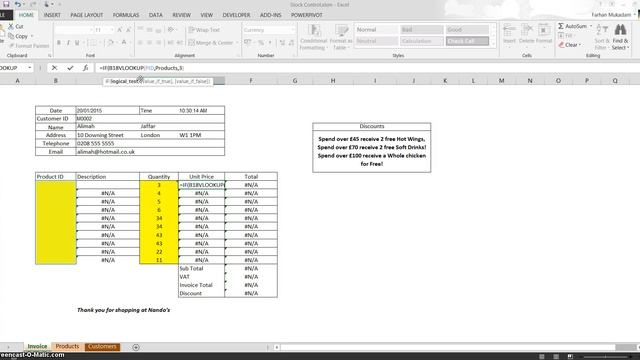Image resolution: width=640 pixels, height=360 pixels.
Task: Click the Format as Table icon
Action: pos(341,30)
